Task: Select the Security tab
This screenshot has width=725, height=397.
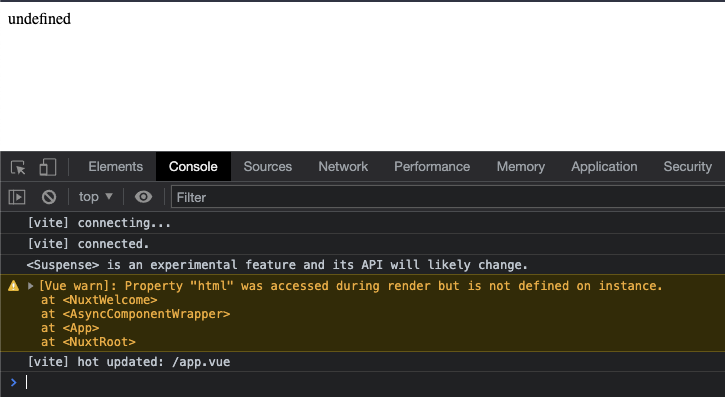Action: 688,166
